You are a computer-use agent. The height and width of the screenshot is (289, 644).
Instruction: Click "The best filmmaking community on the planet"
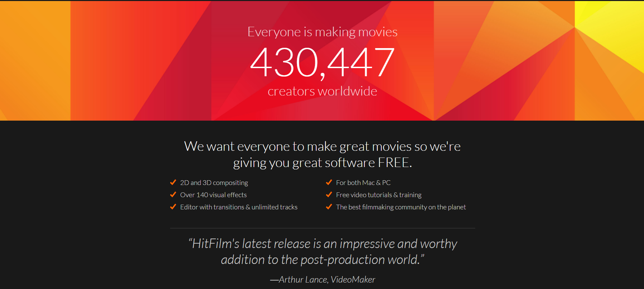pos(401,207)
